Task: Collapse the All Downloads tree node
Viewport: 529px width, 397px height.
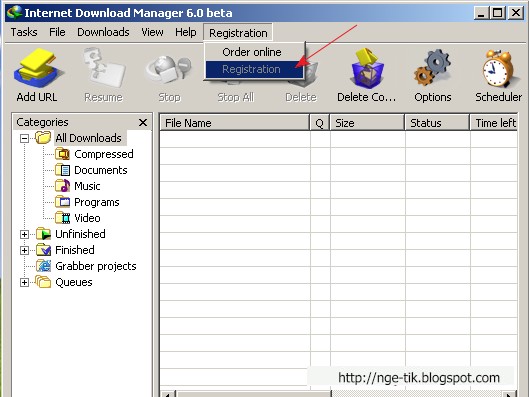Action: coord(24,138)
